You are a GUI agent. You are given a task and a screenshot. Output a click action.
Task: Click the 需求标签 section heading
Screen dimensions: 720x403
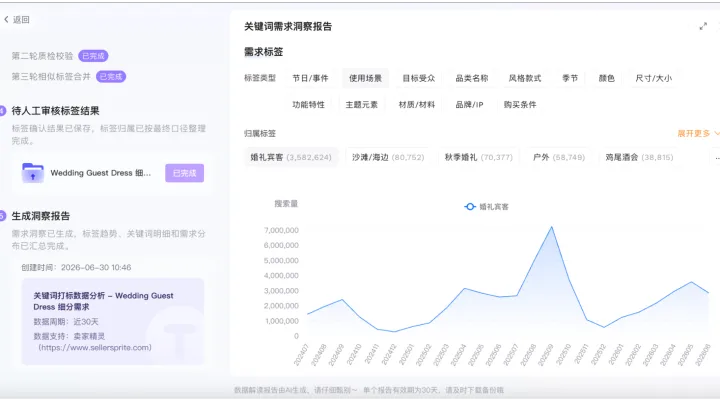pos(264,52)
